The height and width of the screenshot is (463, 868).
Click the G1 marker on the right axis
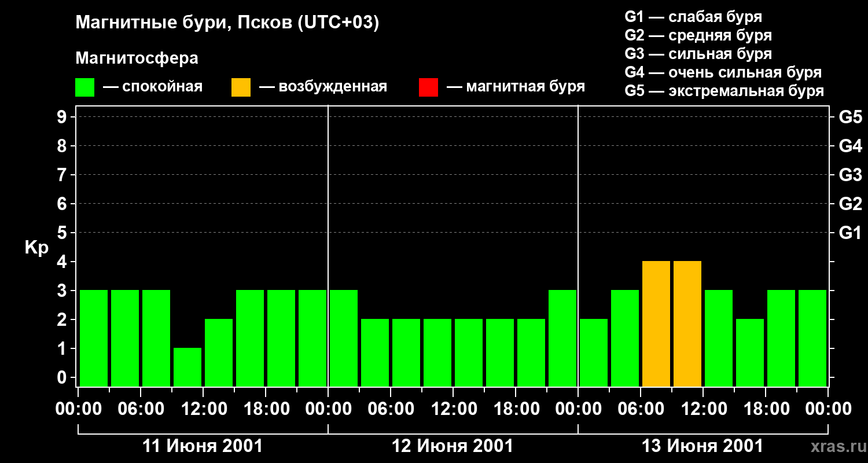851,233
